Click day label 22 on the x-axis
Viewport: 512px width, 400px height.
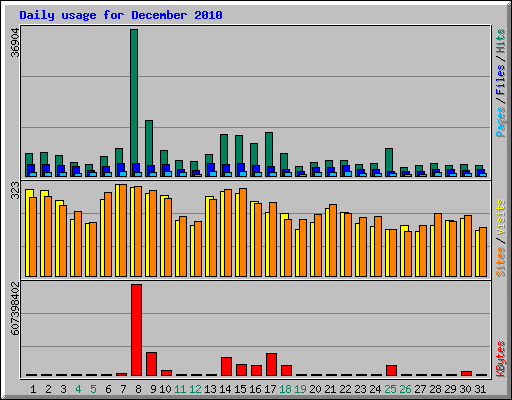pos(345,389)
